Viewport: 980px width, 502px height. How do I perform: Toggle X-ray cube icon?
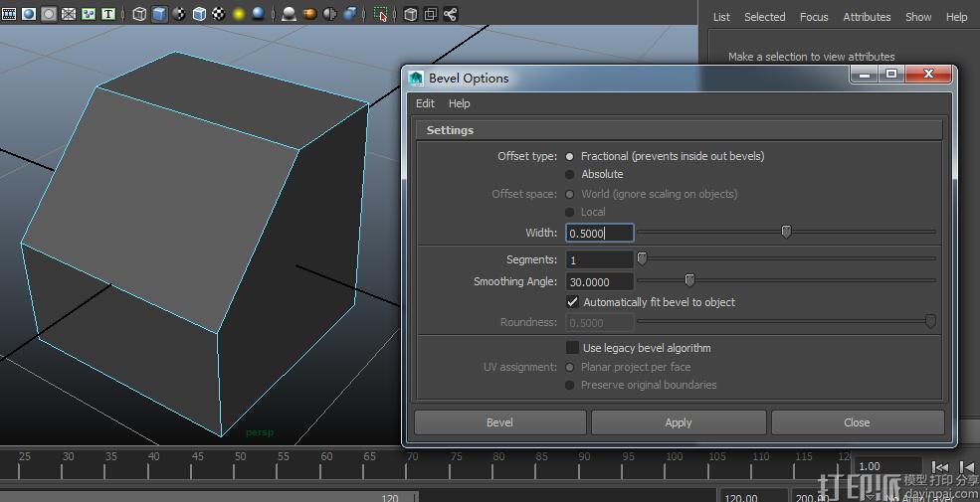(411, 14)
